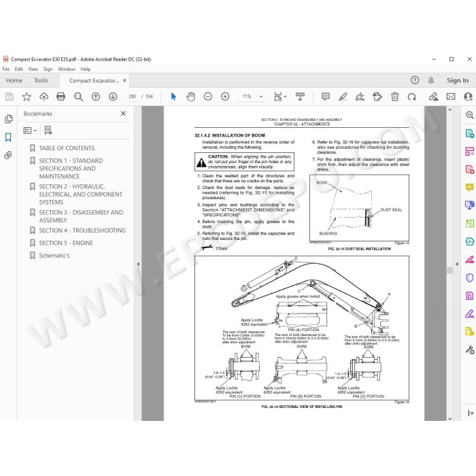
Task: Open the find text magnifier
Action: [79, 97]
